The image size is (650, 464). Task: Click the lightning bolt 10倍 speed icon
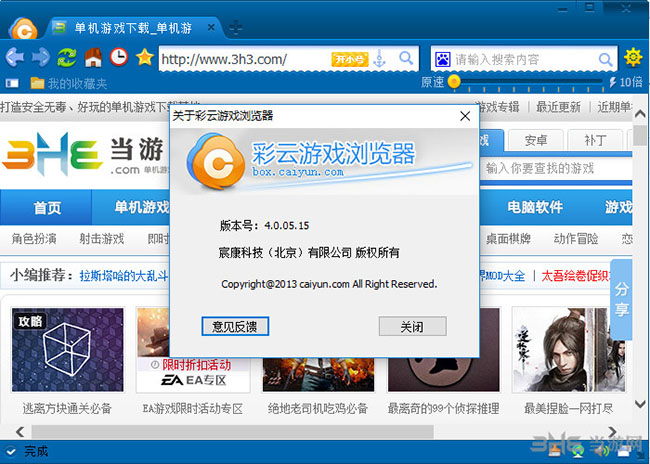click(612, 82)
